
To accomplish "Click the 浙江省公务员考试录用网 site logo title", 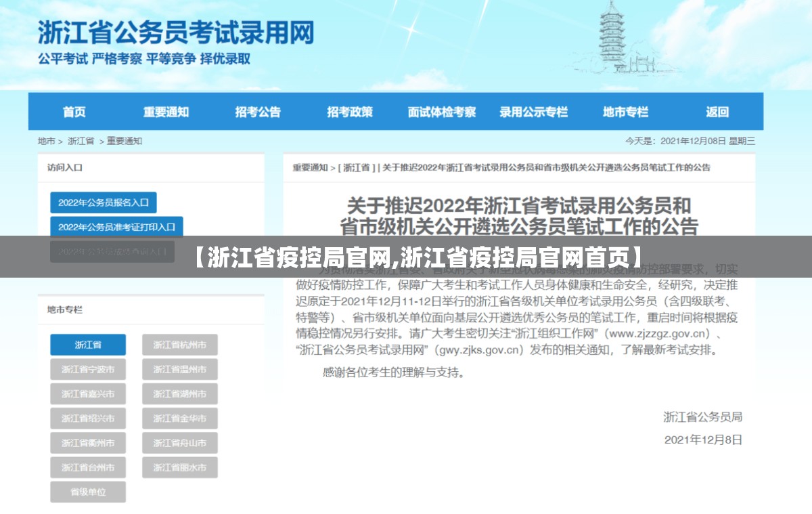I will coord(176,32).
